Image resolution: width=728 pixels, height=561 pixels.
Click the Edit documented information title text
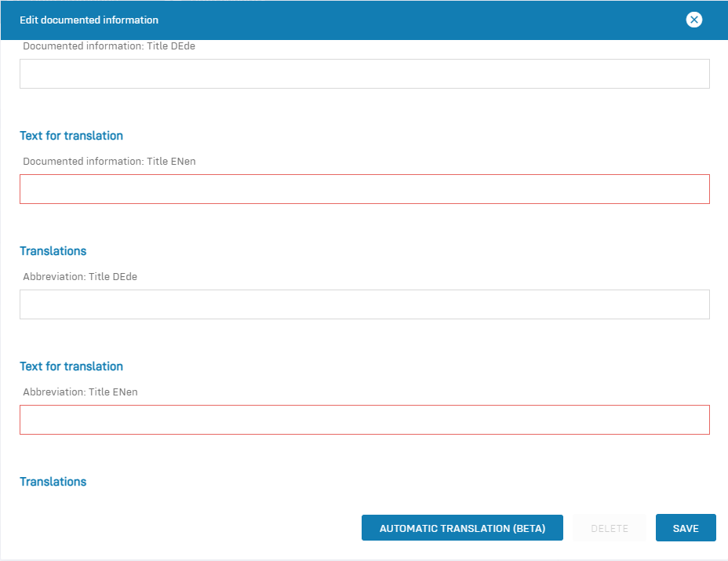click(89, 20)
